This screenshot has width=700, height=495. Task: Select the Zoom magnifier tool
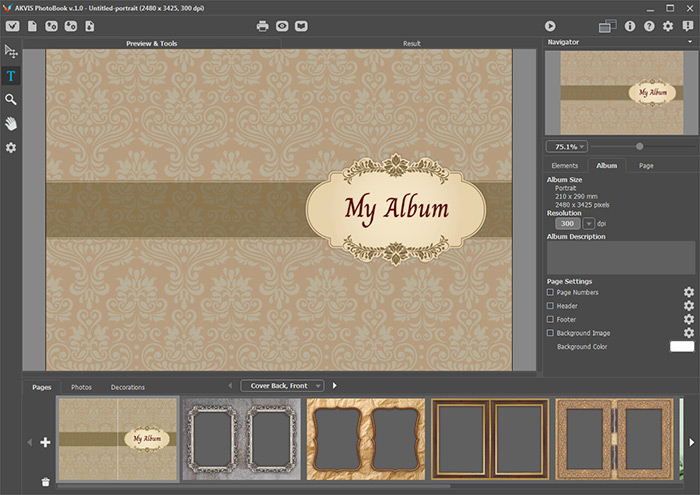pos(11,99)
